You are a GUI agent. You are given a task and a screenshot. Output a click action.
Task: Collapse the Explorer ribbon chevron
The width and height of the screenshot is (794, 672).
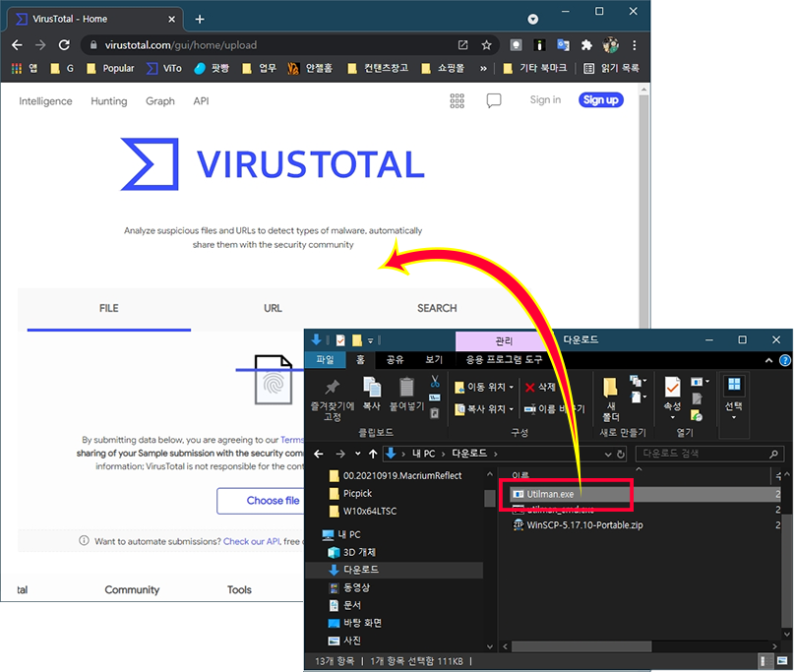pyautogui.click(x=768, y=360)
